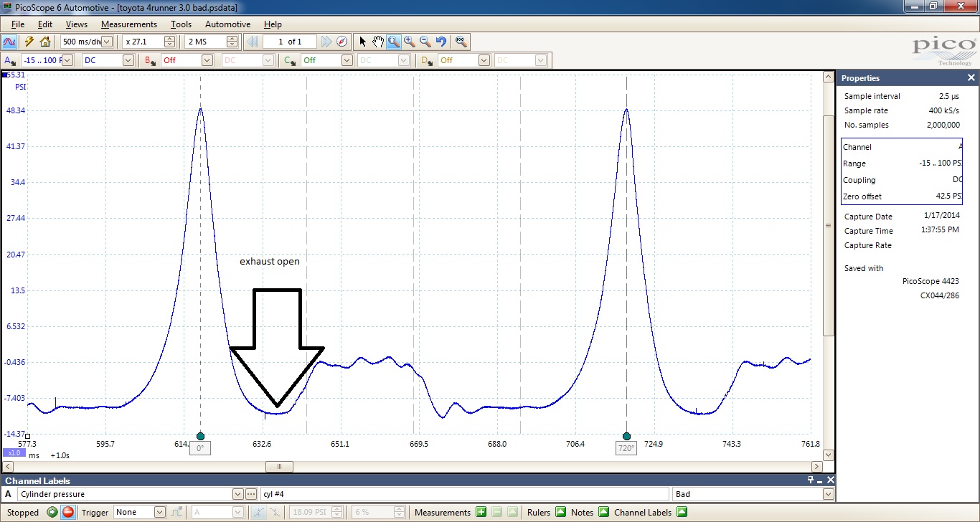Open the compass buffer navigator icon

pyautogui.click(x=342, y=42)
